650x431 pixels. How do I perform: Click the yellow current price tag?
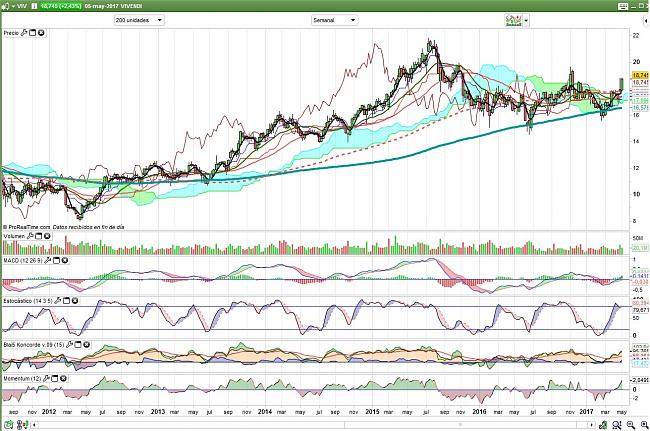(640, 75)
